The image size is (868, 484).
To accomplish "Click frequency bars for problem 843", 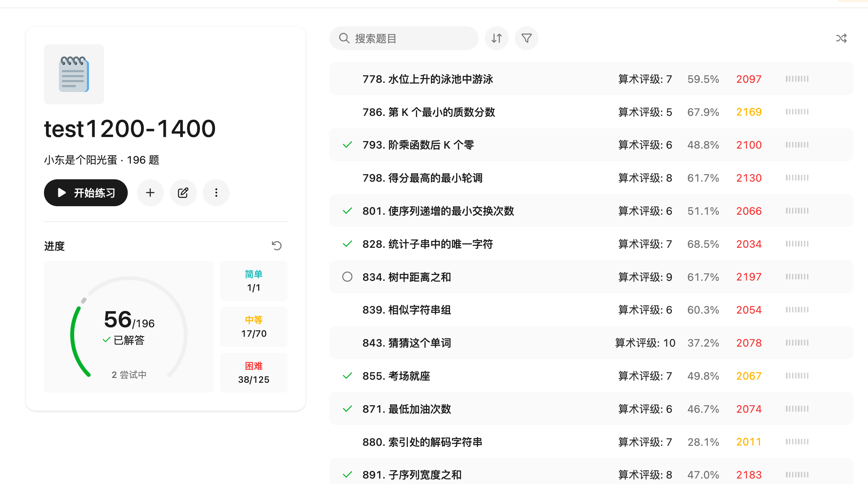I will (797, 343).
